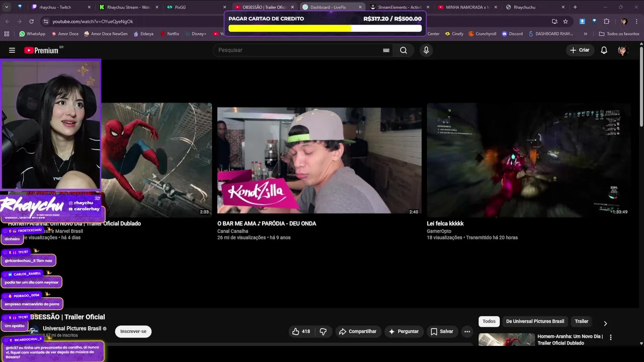
Task: Open the YouTube guide hamburger menu
Action: click(x=12, y=50)
